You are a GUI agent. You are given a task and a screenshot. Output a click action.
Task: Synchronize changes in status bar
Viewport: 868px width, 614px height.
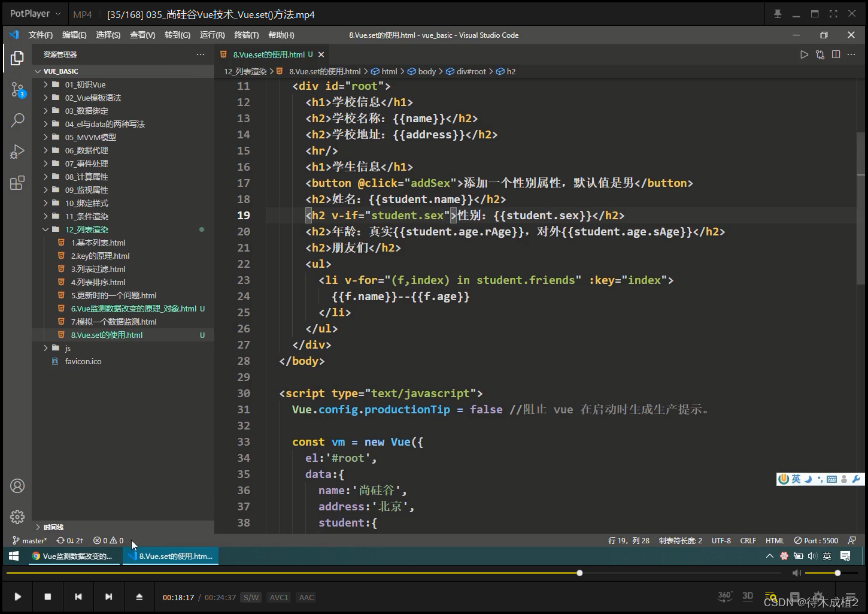(70, 540)
